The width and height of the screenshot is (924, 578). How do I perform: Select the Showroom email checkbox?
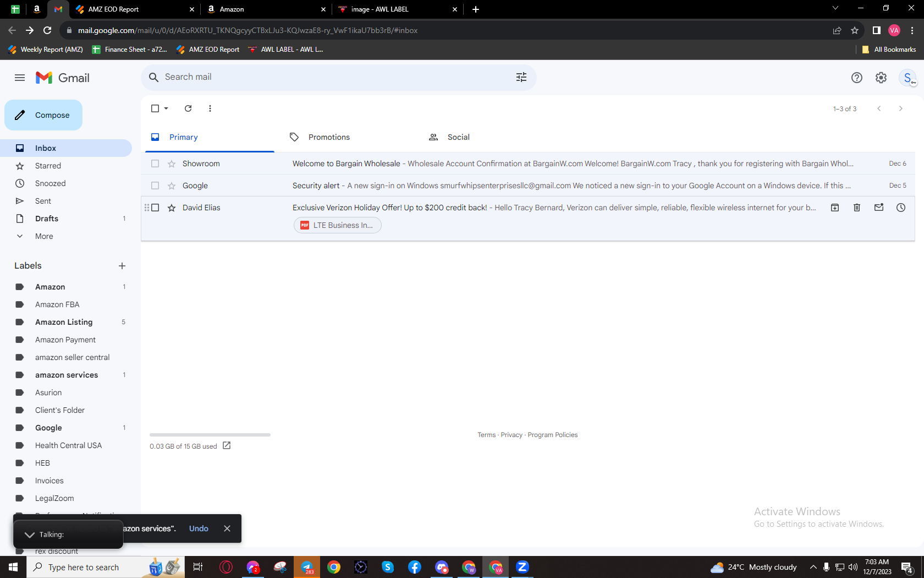pyautogui.click(x=155, y=163)
